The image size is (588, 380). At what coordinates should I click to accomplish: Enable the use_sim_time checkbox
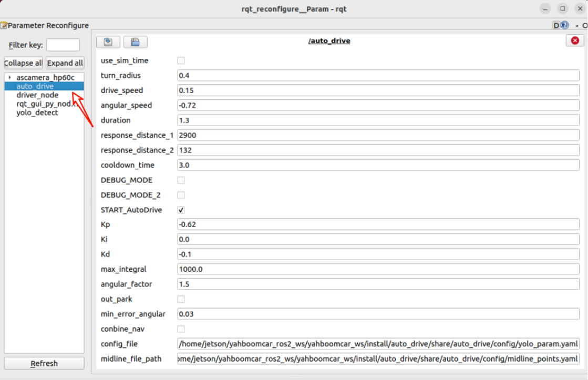pyautogui.click(x=181, y=60)
